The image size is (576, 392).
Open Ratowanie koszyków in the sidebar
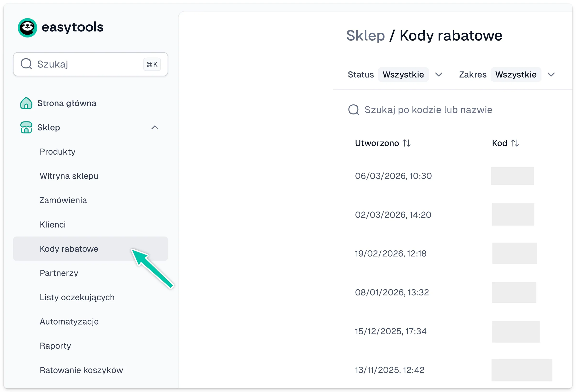90,370
